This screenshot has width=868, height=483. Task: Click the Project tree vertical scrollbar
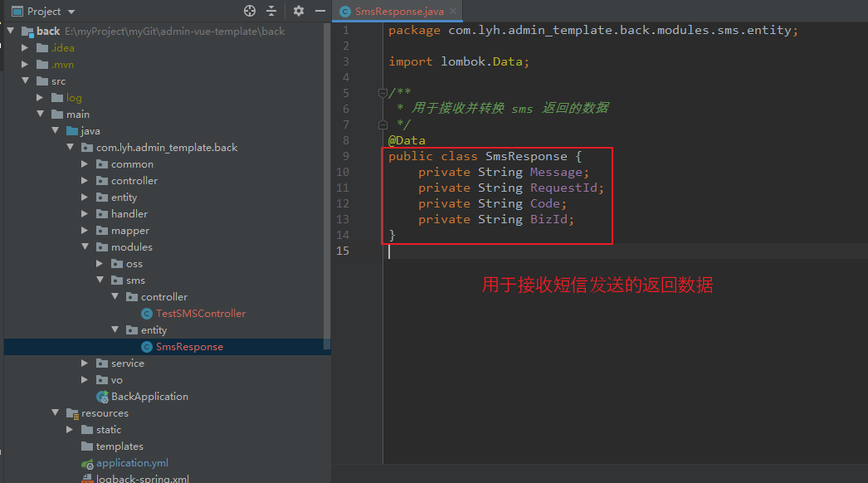tap(327, 186)
